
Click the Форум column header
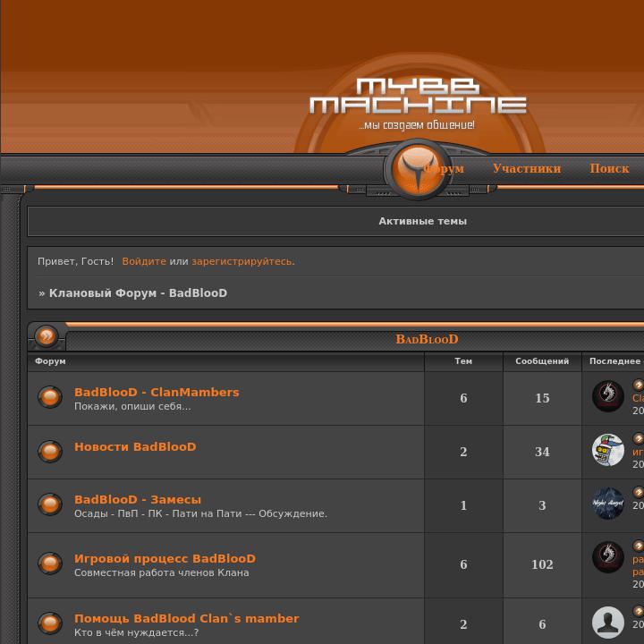pyautogui.click(x=50, y=361)
